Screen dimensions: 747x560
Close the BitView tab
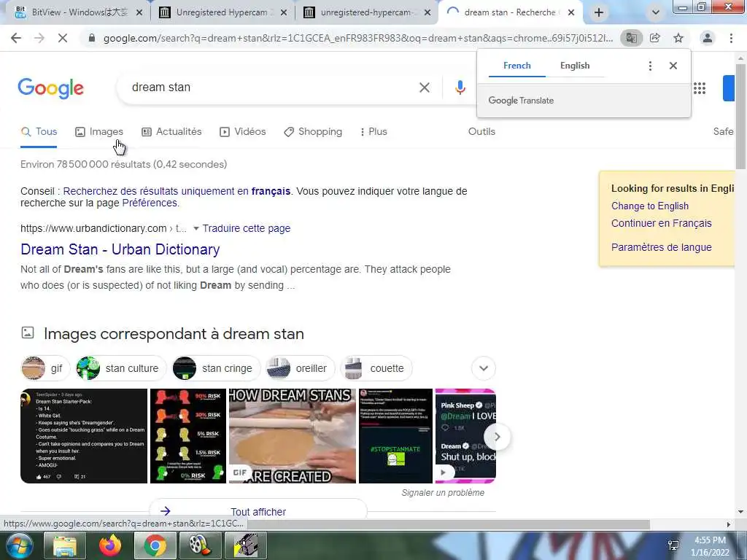click(x=139, y=13)
